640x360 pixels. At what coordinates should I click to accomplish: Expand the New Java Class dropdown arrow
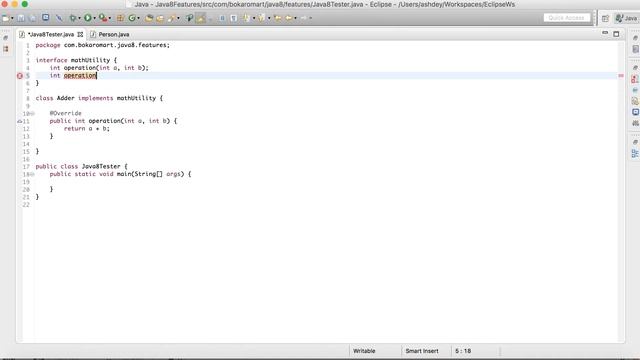coord(138,18)
